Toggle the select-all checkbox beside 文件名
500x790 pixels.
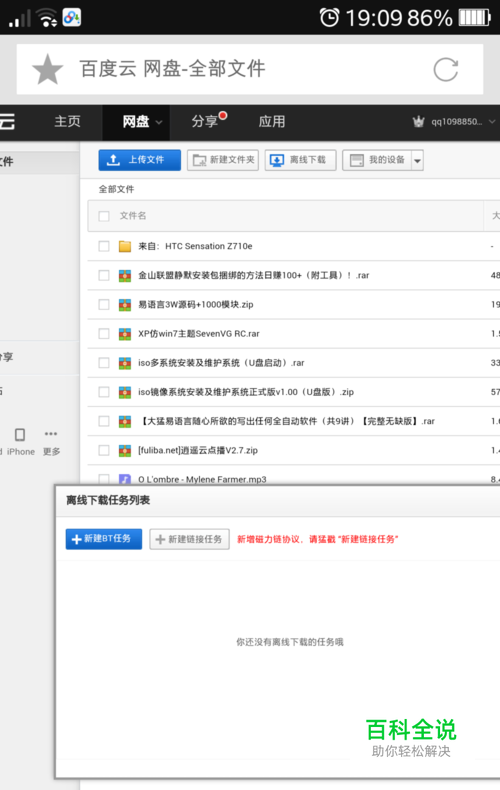pyautogui.click(x=104, y=216)
